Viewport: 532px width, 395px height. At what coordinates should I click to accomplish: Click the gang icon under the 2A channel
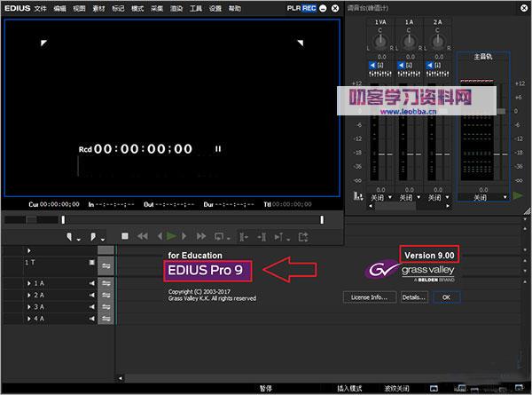point(437,73)
